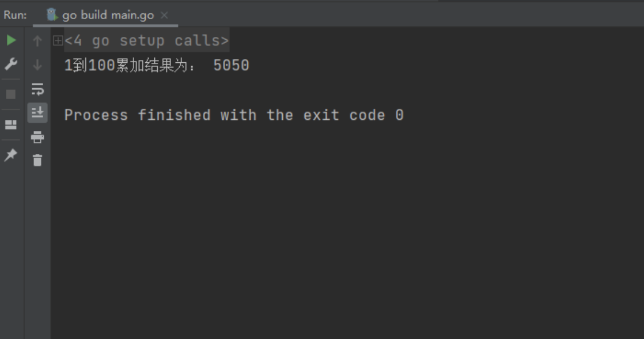
Task: Click the Up stack trace arrow
Action: 37,41
